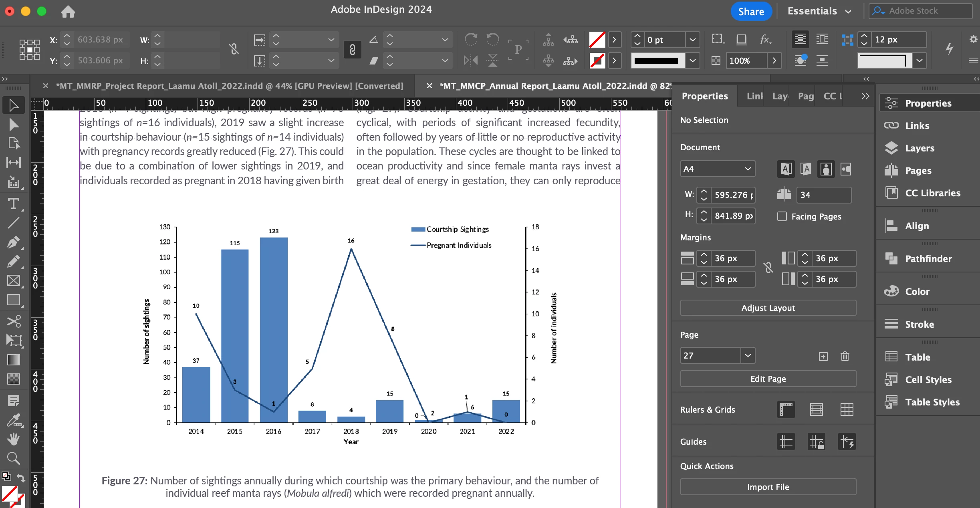This screenshot has height=508, width=980.
Task: Select the Eyedropper tool
Action: point(13,420)
